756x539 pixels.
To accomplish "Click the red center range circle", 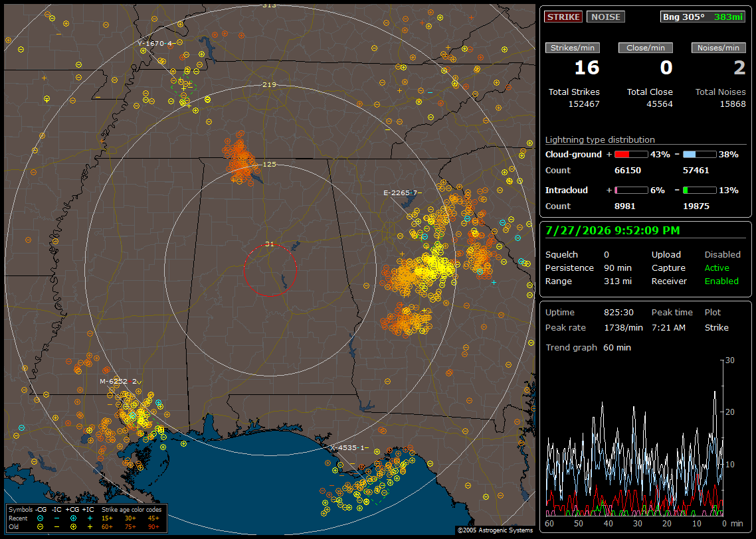I will tap(270, 269).
